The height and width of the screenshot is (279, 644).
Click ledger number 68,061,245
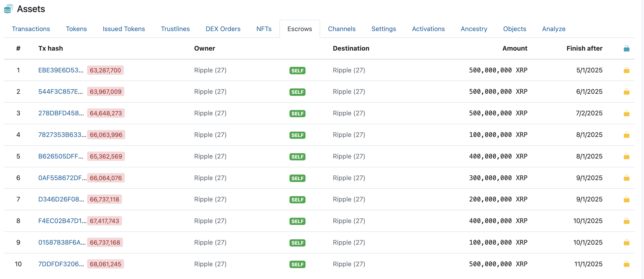click(105, 264)
